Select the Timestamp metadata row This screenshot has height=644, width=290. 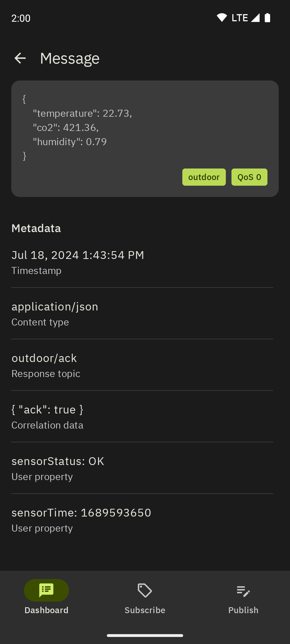click(x=142, y=262)
